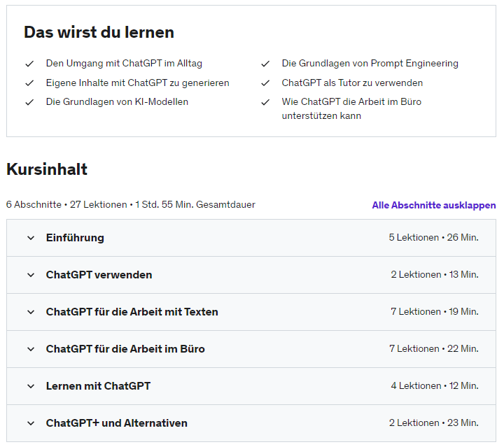Click the 7 Lektionen • 22 Min. label
The width and height of the screenshot is (504, 447).
(x=434, y=349)
